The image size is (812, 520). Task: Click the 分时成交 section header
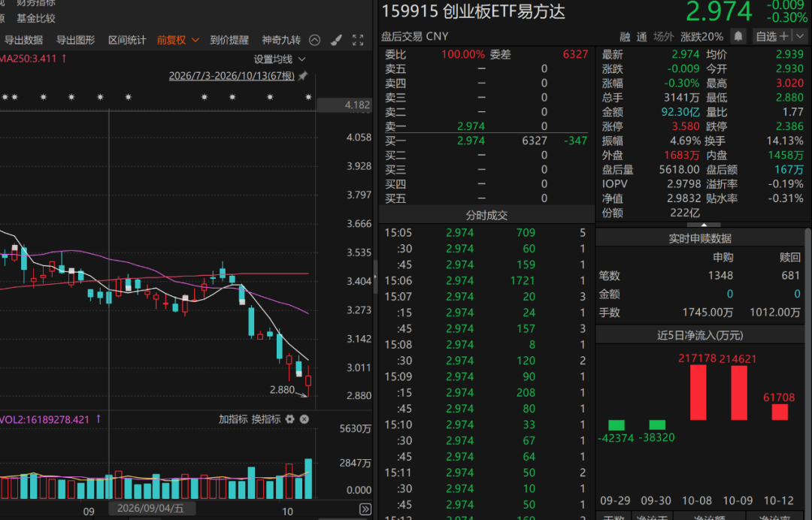[486, 215]
